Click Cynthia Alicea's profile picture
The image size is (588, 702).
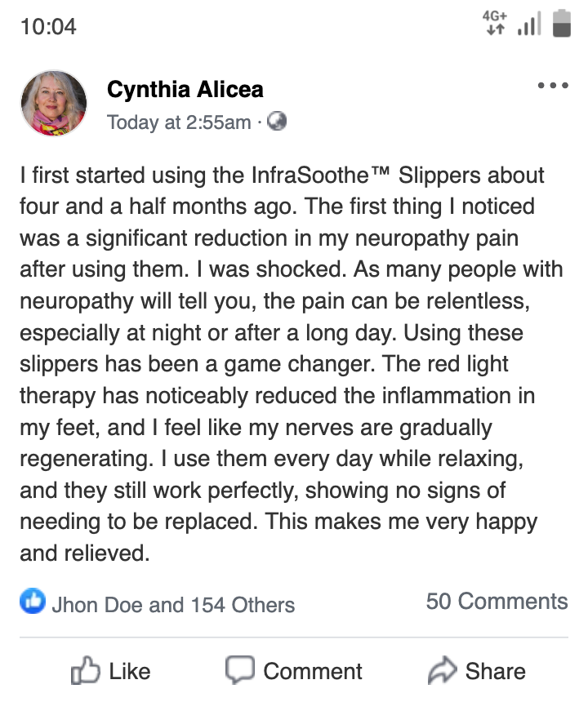pyautogui.click(x=53, y=103)
